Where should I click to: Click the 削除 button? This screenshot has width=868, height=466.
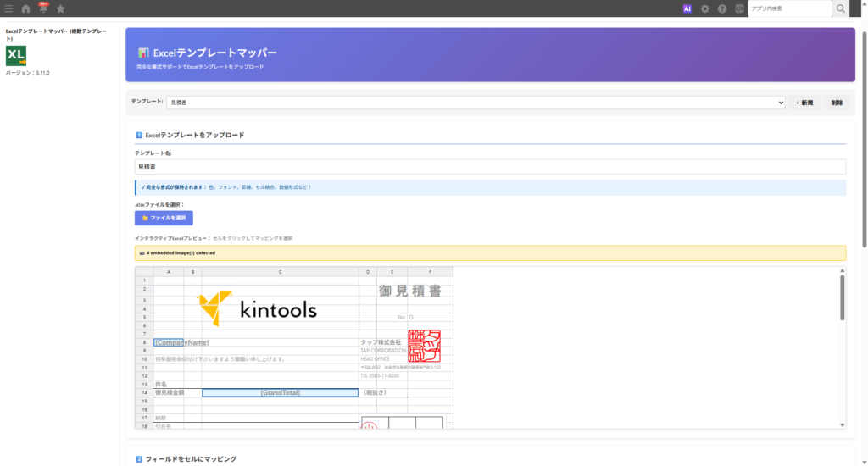click(837, 103)
